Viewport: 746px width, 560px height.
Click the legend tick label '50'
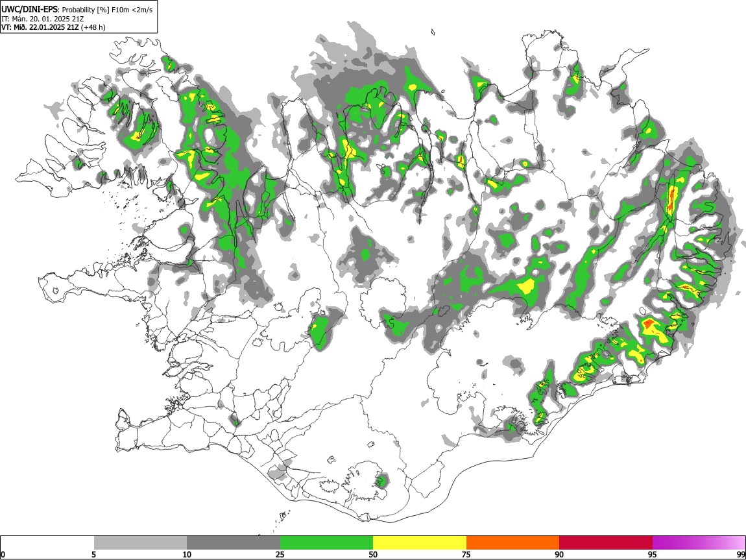[373, 554]
